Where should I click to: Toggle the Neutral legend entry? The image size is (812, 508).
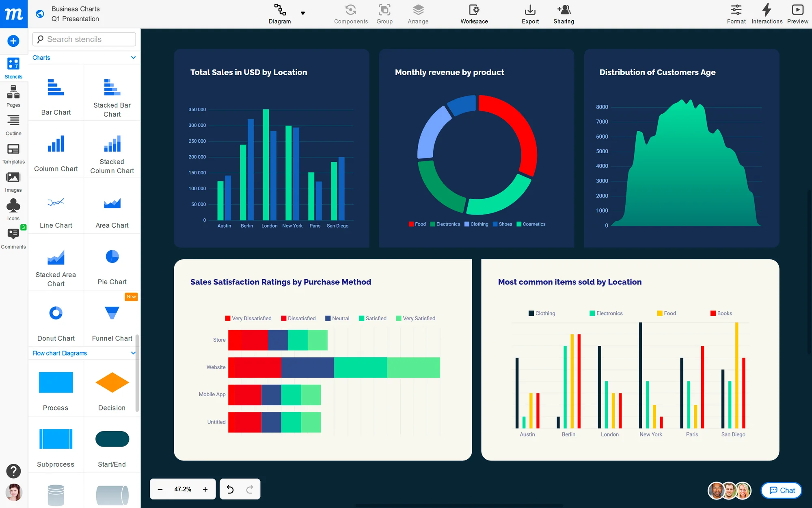point(337,318)
